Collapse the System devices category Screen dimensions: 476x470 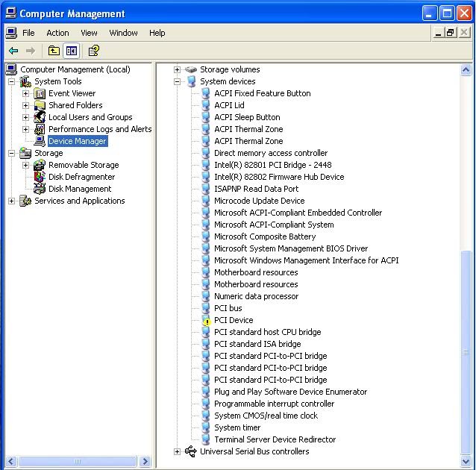pyautogui.click(x=178, y=81)
